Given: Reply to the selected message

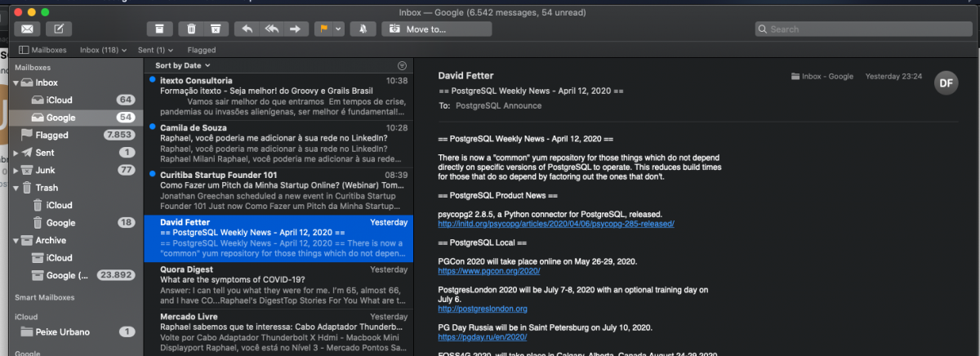Looking at the screenshot, I should pyautogui.click(x=246, y=29).
